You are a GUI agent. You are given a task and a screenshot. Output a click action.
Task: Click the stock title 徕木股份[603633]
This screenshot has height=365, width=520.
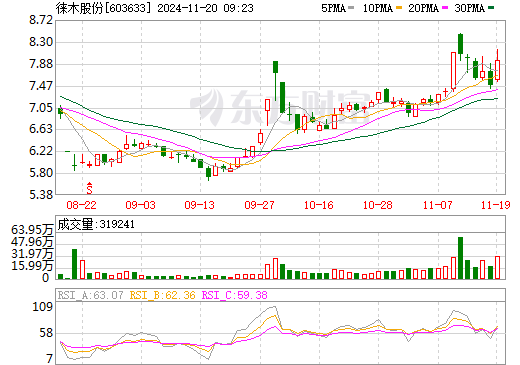104,8
